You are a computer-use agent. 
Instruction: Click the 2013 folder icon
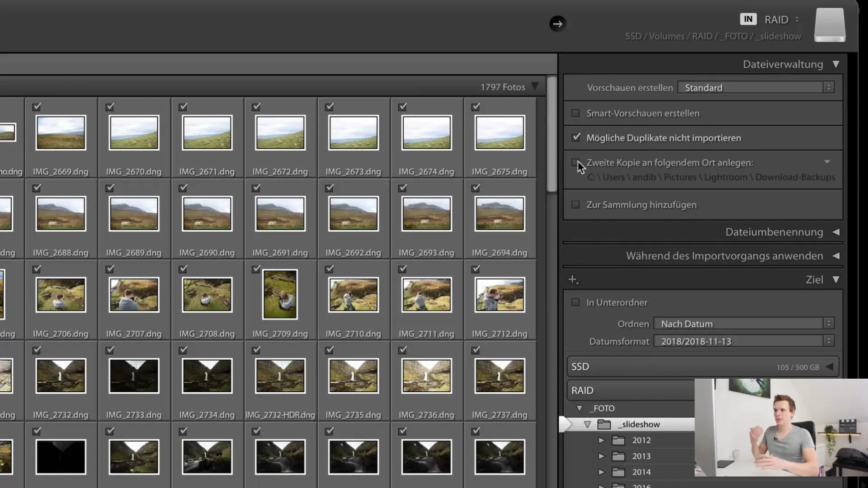click(618, 456)
